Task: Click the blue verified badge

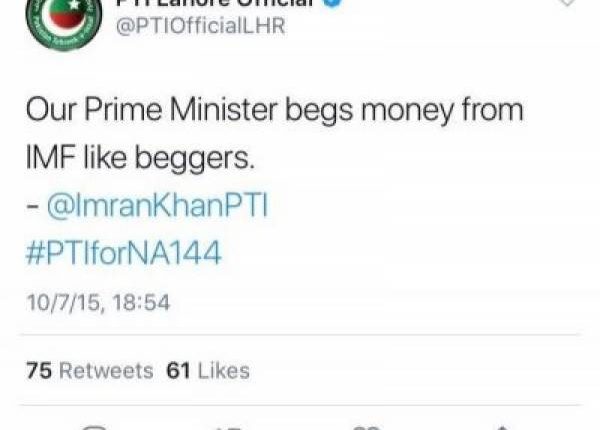Action: [332, 4]
